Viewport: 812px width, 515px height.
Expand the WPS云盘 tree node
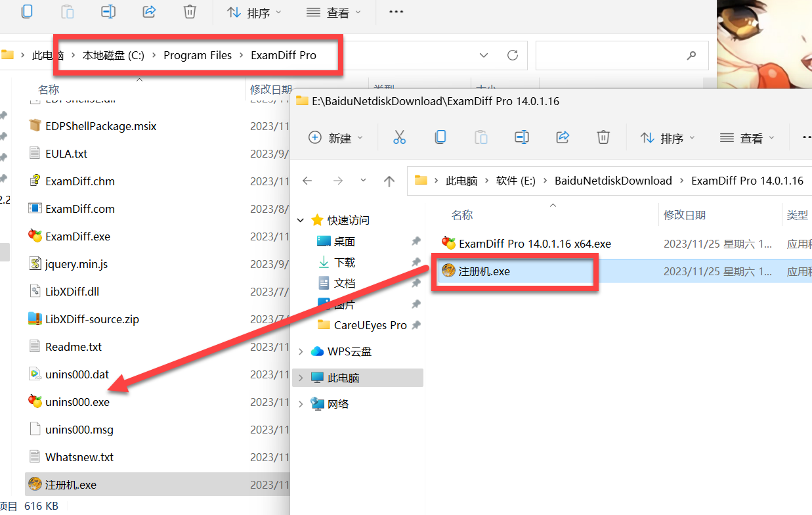tap(301, 351)
